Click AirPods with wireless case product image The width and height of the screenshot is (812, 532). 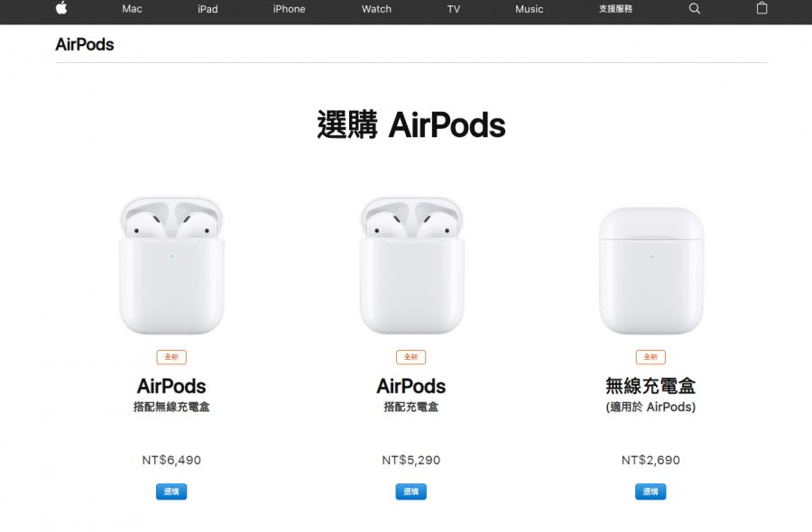tap(171, 265)
